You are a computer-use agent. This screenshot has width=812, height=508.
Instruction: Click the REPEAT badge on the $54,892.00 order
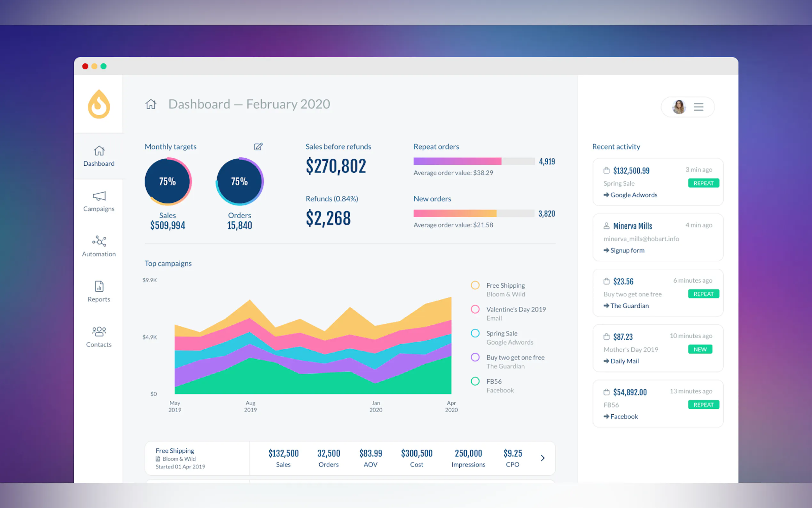(703, 405)
